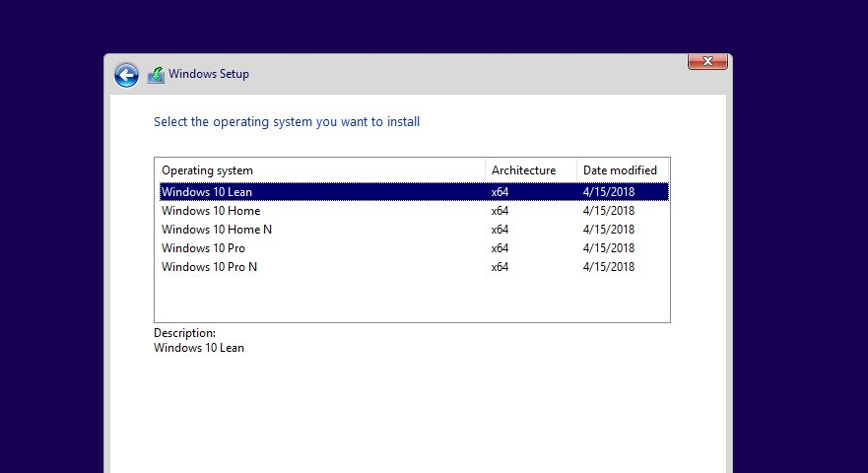This screenshot has width=868, height=473.
Task: Click the blue back arrow button
Action: click(126, 75)
